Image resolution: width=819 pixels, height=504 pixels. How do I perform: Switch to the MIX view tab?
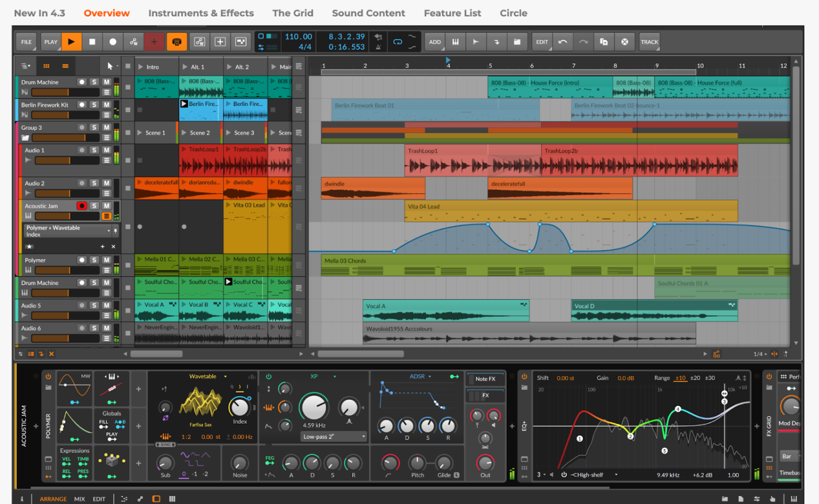[79, 499]
